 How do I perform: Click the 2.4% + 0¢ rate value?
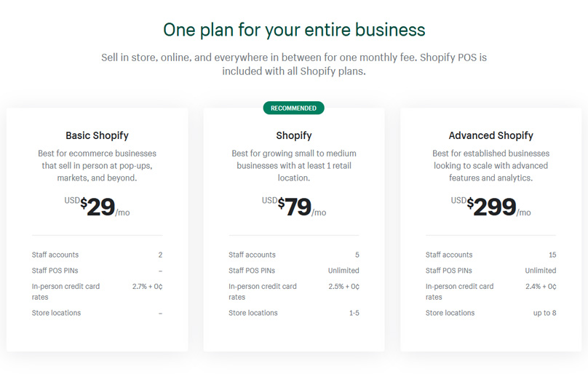coord(541,287)
